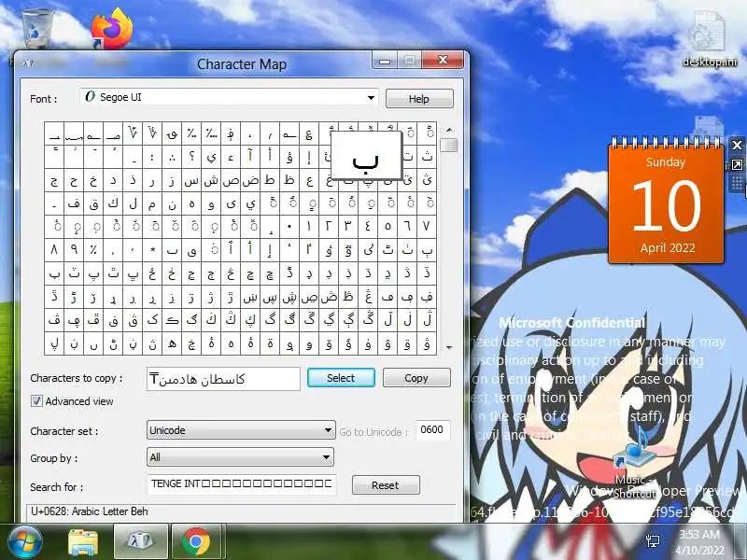Screen dimensions: 747x560
Task: Focus the Characters to copy field
Action: [223, 379]
